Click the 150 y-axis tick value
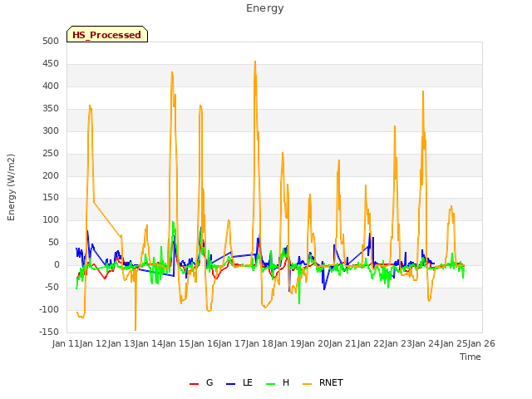Screen dimensions: 532x399 pos(51,198)
